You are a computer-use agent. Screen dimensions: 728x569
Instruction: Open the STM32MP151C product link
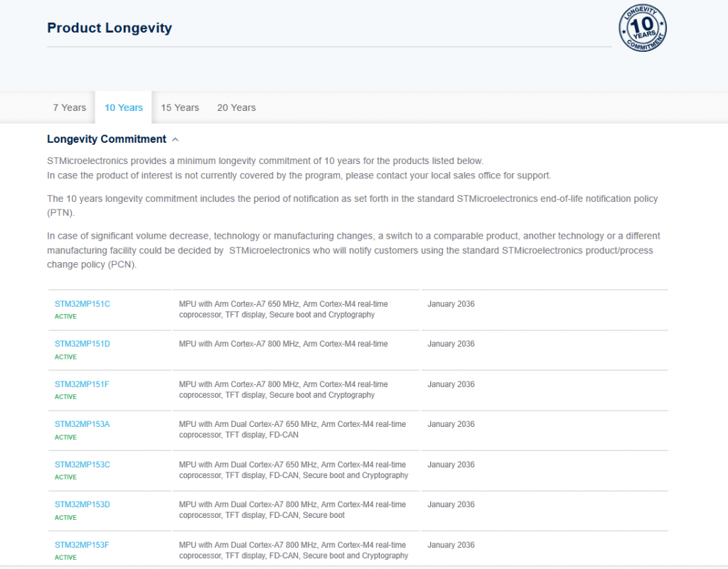82,304
